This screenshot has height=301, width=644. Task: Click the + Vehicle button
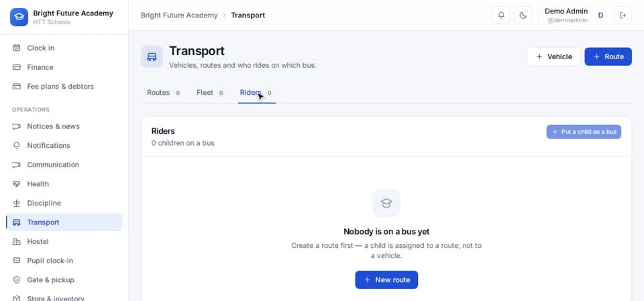553,56
